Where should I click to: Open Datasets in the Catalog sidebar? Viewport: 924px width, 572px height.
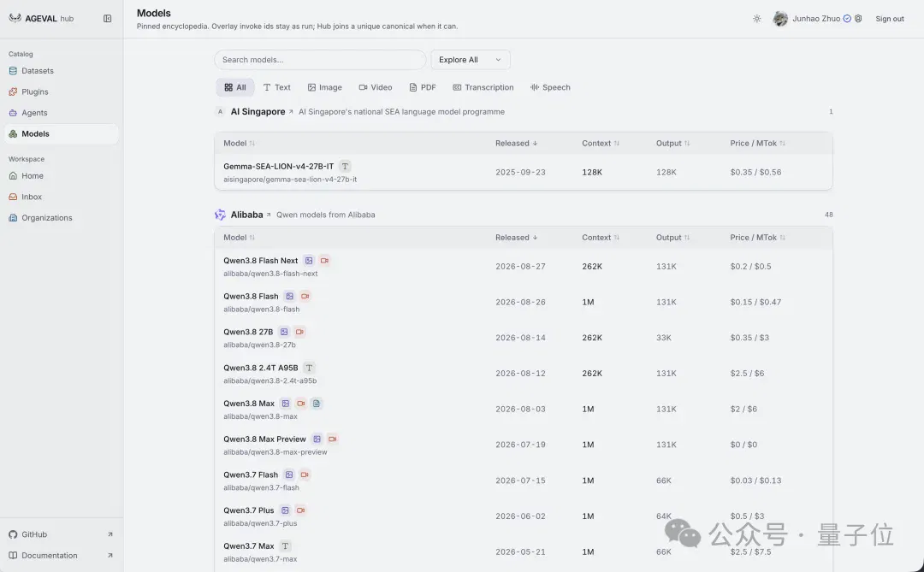[62, 71]
